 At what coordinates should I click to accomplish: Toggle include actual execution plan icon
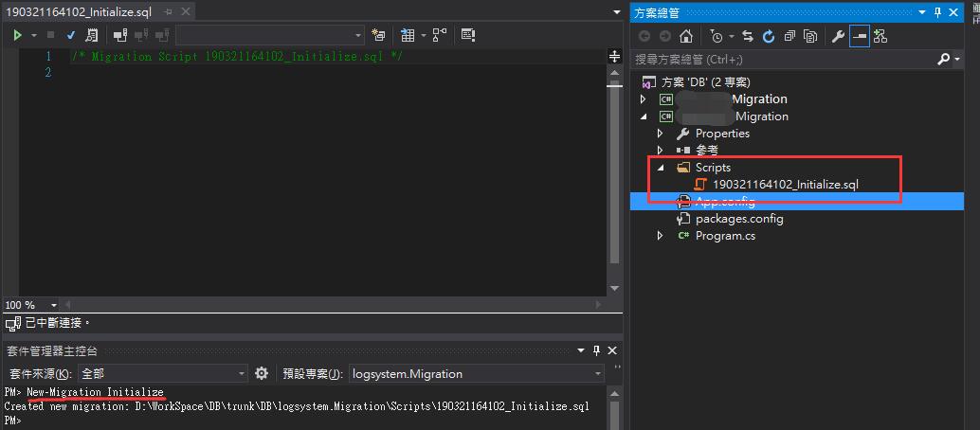[440, 36]
